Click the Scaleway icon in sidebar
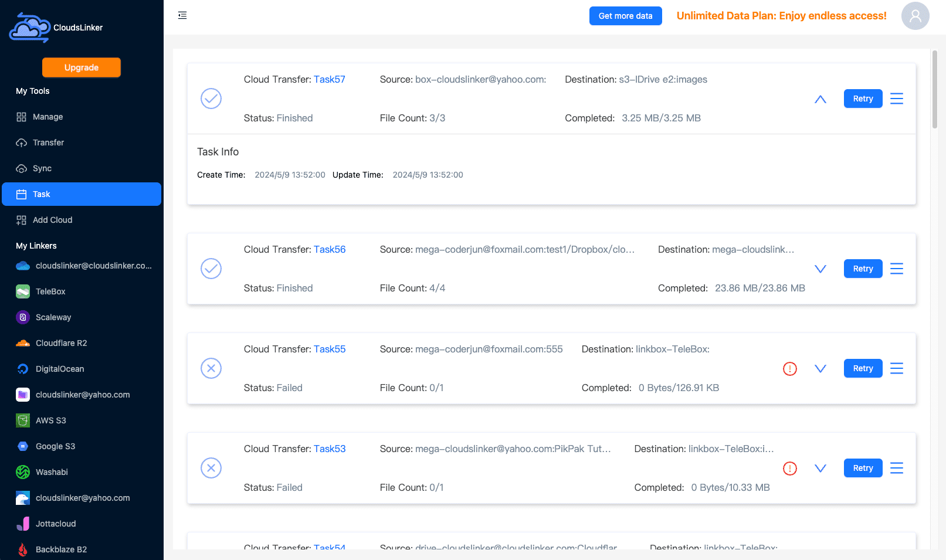 click(x=23, y=317)
